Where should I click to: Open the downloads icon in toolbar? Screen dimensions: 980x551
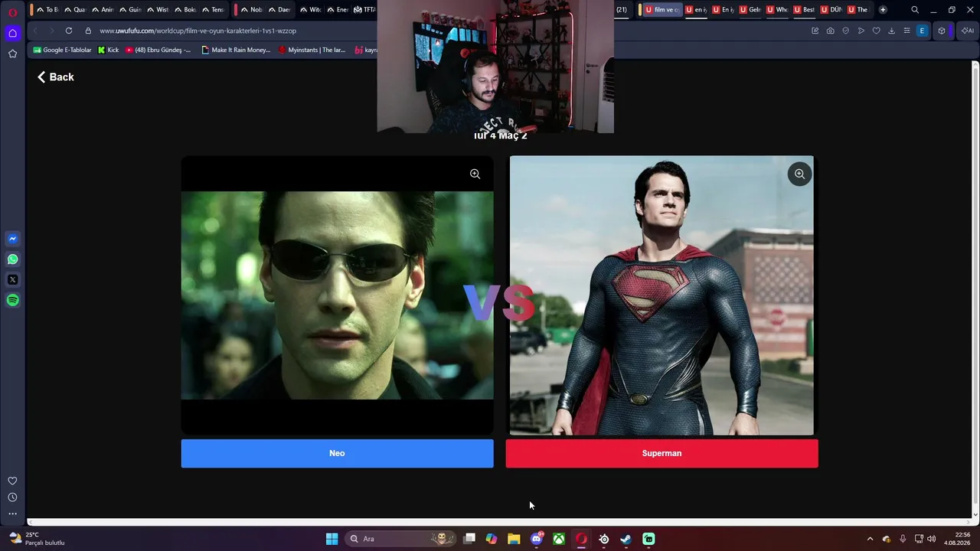[x=892, y=31]
